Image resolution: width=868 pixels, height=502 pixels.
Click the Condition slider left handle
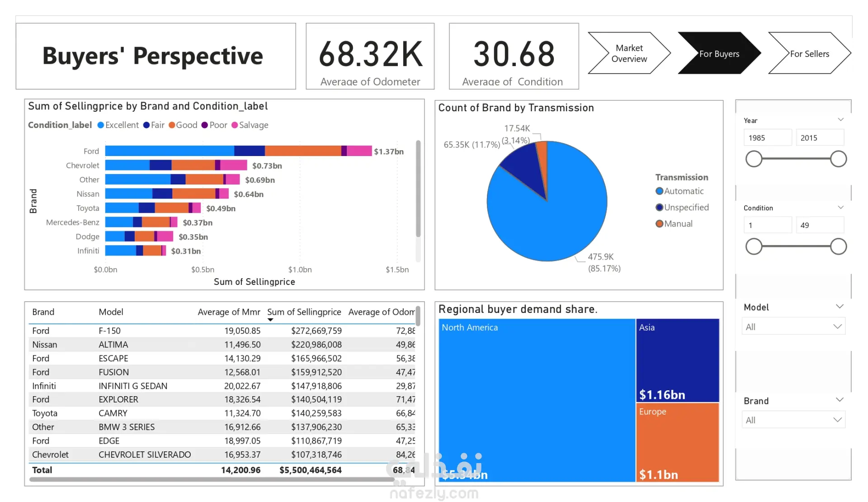coord(754,247)
